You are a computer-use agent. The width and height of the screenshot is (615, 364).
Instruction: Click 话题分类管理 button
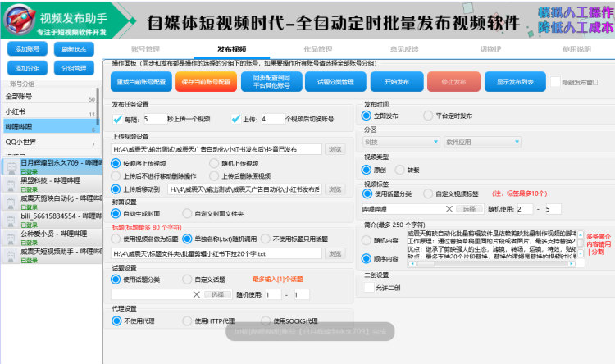tap(335, 82)
